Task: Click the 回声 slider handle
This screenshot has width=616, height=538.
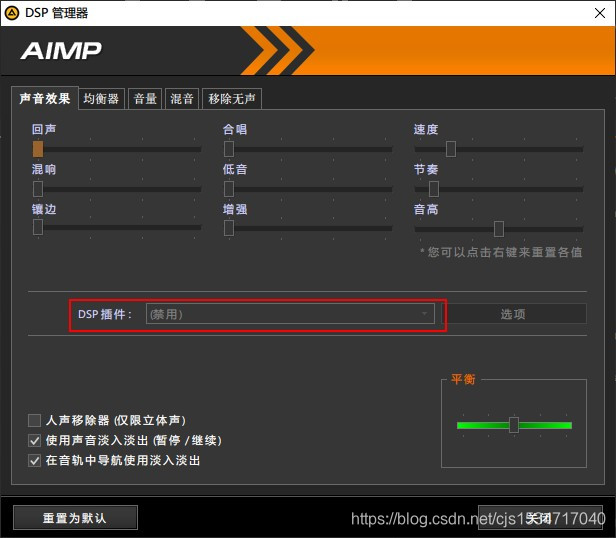Action: (x=38, y=149)
